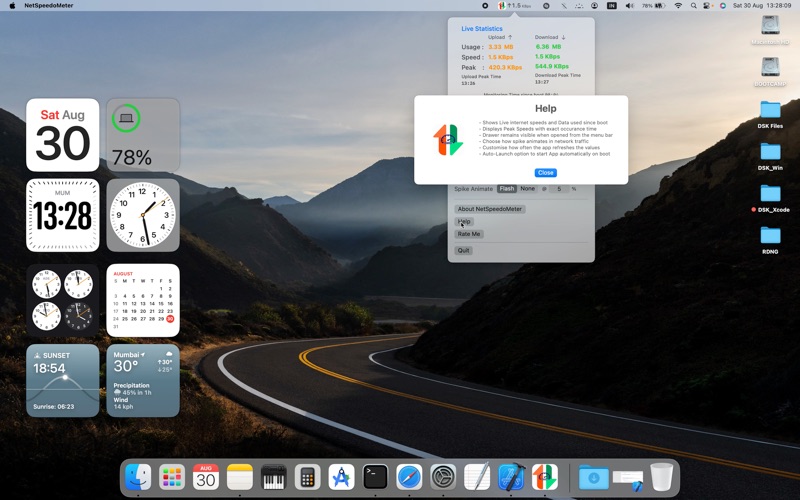Click the Rate Me button
Screen dimensions: 800x500
click(x=469, y=234)
